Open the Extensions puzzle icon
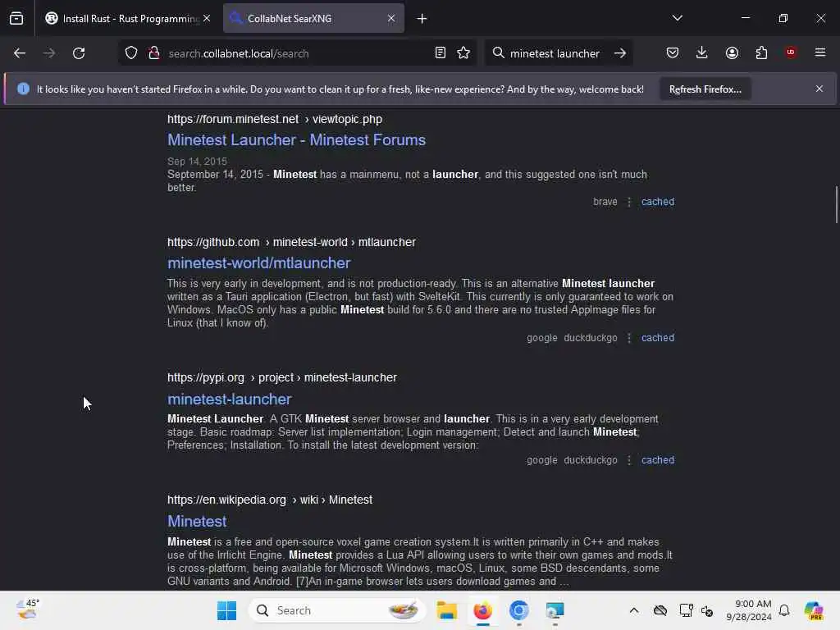Viewport: 840px width, 630px height. click(761, 53)
